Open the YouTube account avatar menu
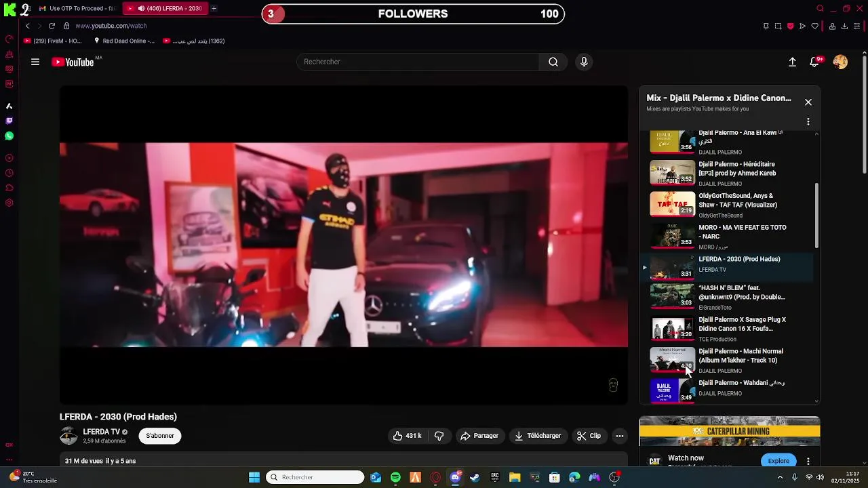 [x=840, y=62]
